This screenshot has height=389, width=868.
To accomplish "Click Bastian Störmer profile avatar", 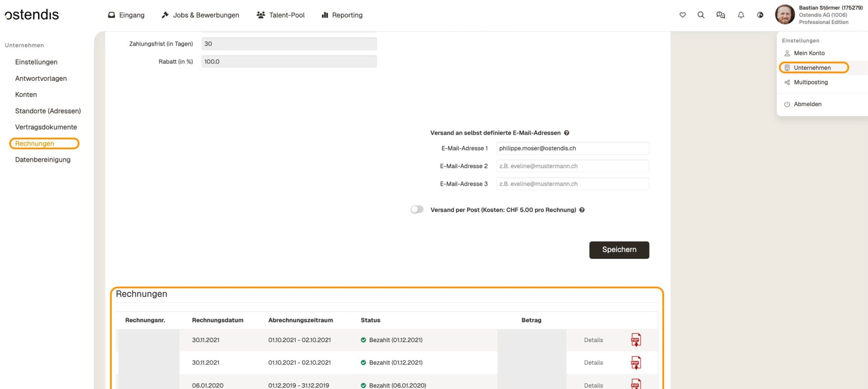I will [785, 15].
